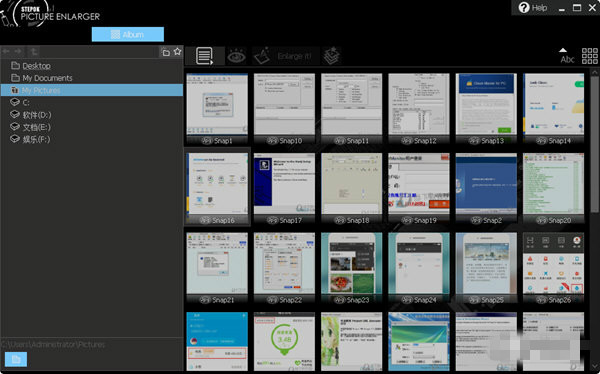600x374 pixels.
Task: Select the Snap22 thumbnail
Action: point(284,263)
